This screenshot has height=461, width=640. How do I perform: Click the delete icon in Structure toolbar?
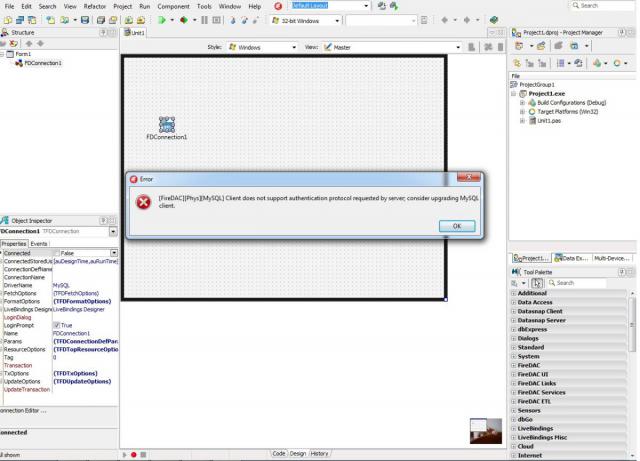point(14,43)
